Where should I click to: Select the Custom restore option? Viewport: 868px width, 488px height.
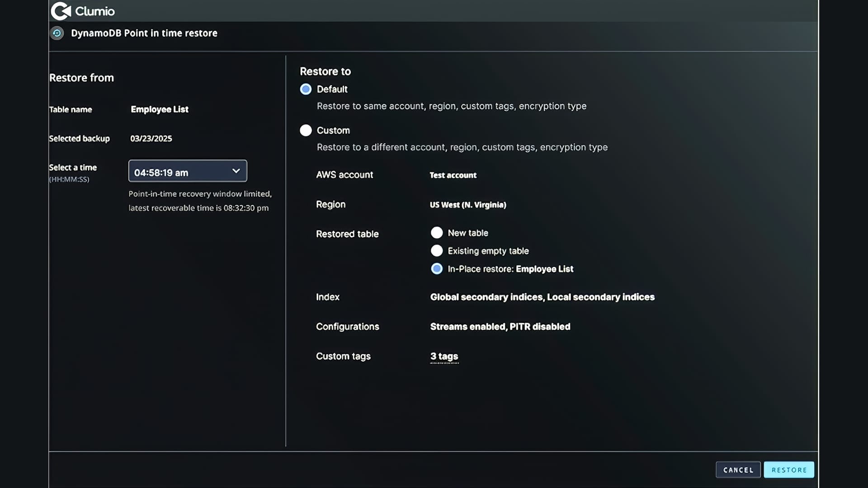(306, 130)
